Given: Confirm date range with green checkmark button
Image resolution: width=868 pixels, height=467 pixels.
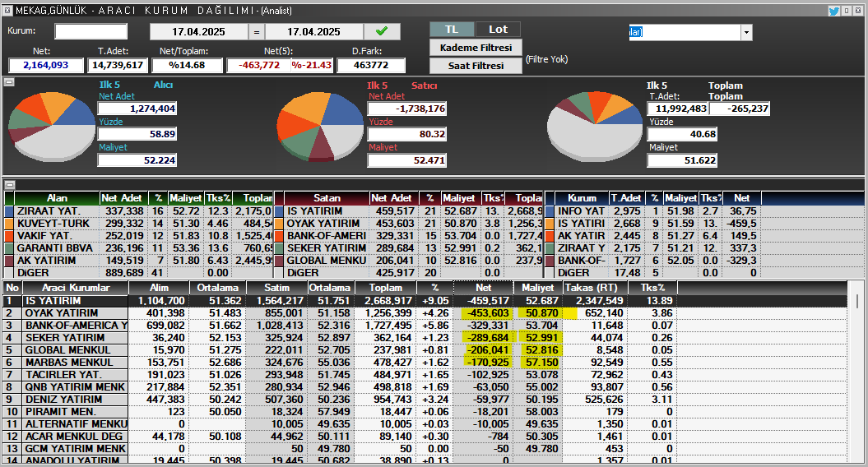Looking at the screenshot, I should [x=382, y=31].
